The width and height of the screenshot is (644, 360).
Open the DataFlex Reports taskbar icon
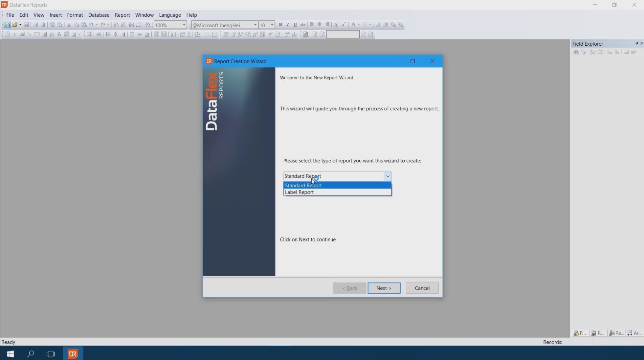point(73,354)
